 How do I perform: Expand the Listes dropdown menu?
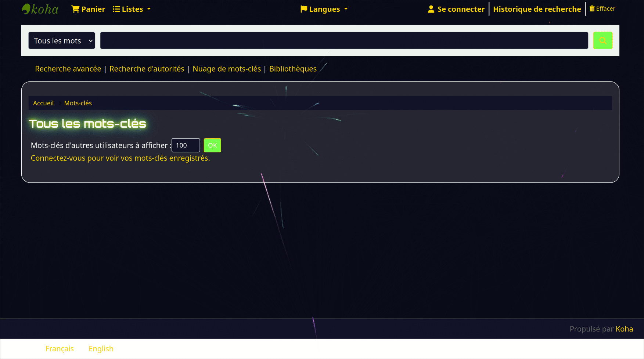(149, 9)
